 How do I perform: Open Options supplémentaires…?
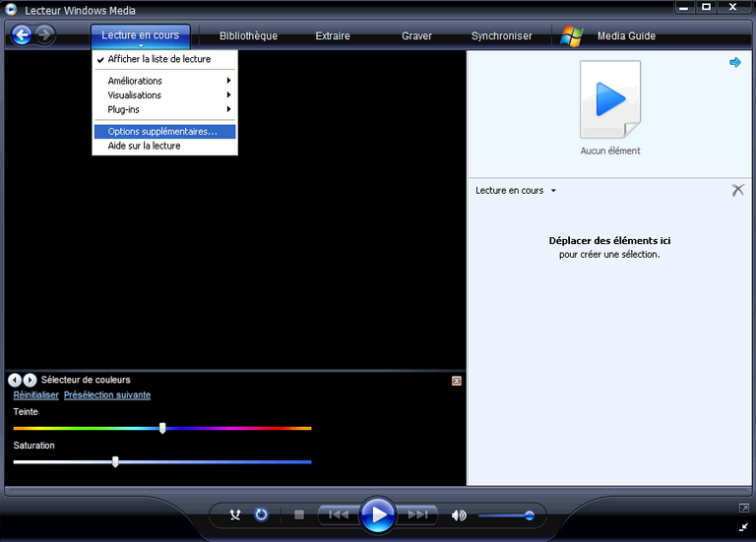165,132
